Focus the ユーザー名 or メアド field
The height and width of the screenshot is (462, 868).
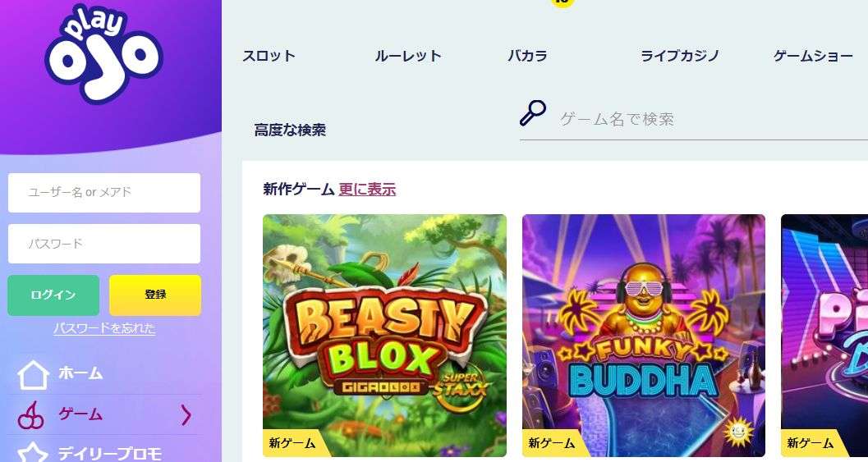click(x=104, y=193)
